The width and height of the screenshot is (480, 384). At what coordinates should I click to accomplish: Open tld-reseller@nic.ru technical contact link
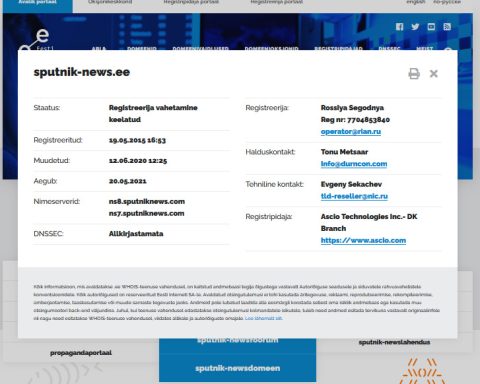coord(354,196)
